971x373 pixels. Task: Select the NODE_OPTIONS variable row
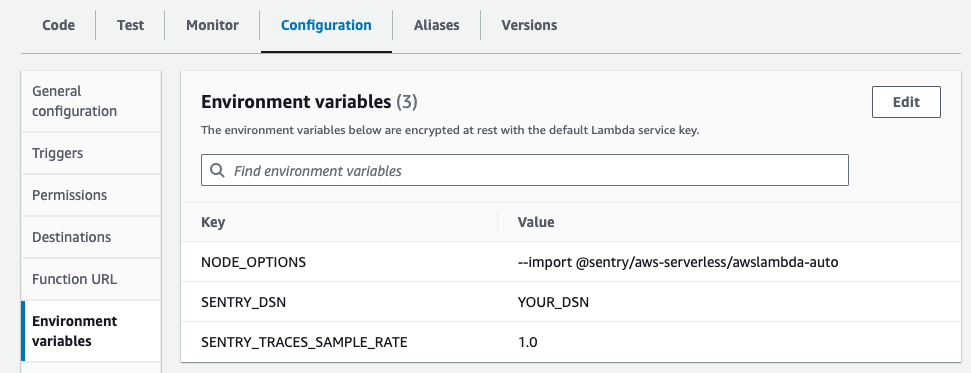coord(571,262)
